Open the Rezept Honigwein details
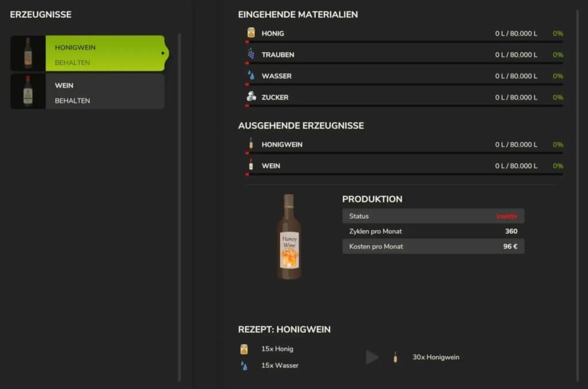The width and height of the screenshot is (588, 389). coord(284,329)
